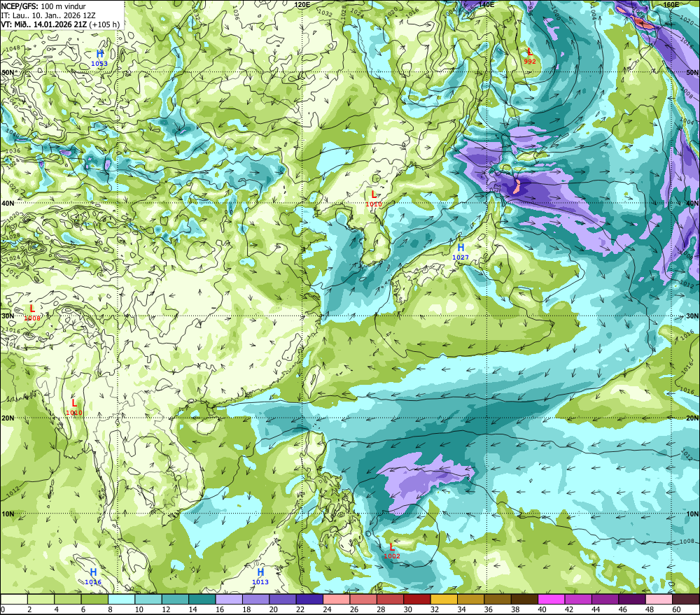
Task: Click the 10N label on the right edge
Action: click(692, 514)
